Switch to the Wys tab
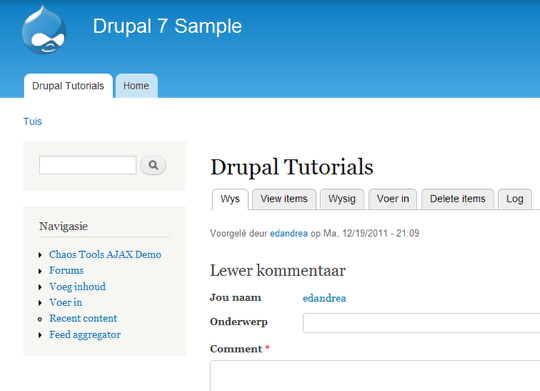Viewport: 540px width, 391px height. pos(230,199)
